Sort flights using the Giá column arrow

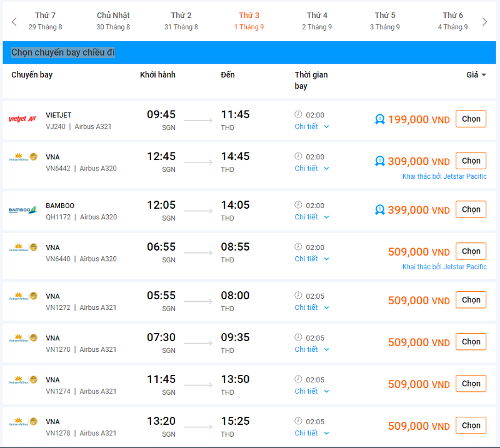[483, 75]
